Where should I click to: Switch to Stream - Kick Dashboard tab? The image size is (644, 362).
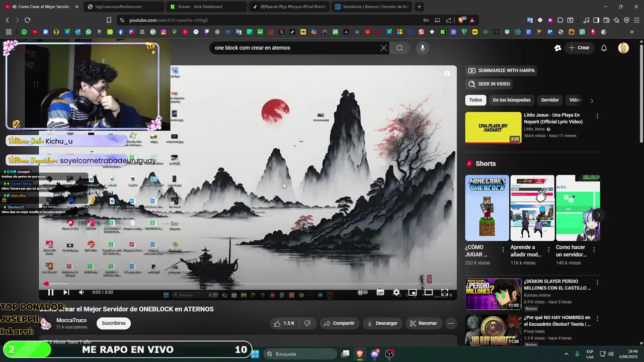[206, 7]
